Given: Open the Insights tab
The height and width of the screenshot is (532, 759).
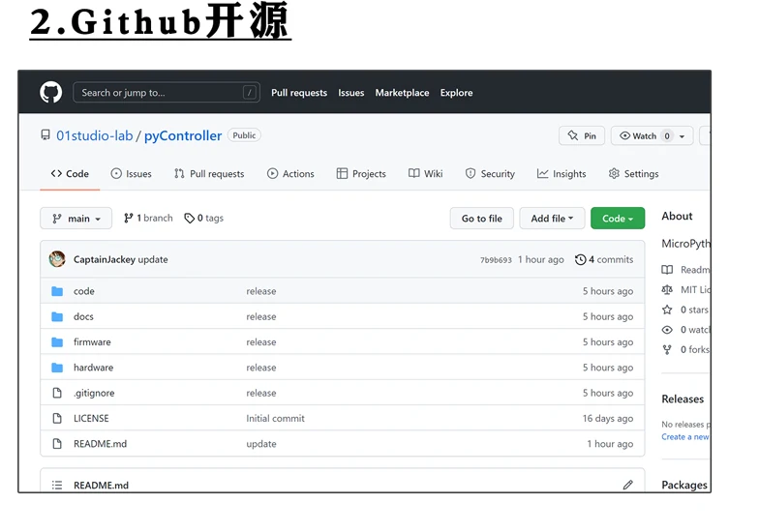Looking at the screenshot, I should (x=562, y=174).
